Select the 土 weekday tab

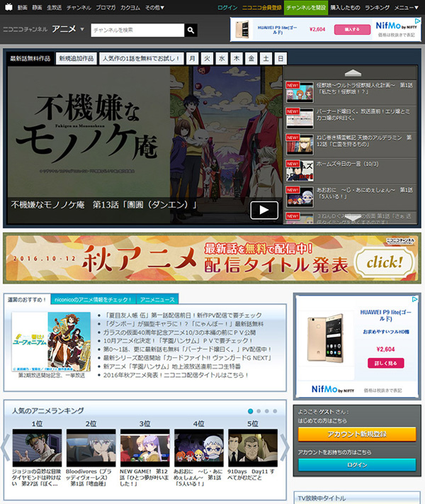tap(266, 59)
